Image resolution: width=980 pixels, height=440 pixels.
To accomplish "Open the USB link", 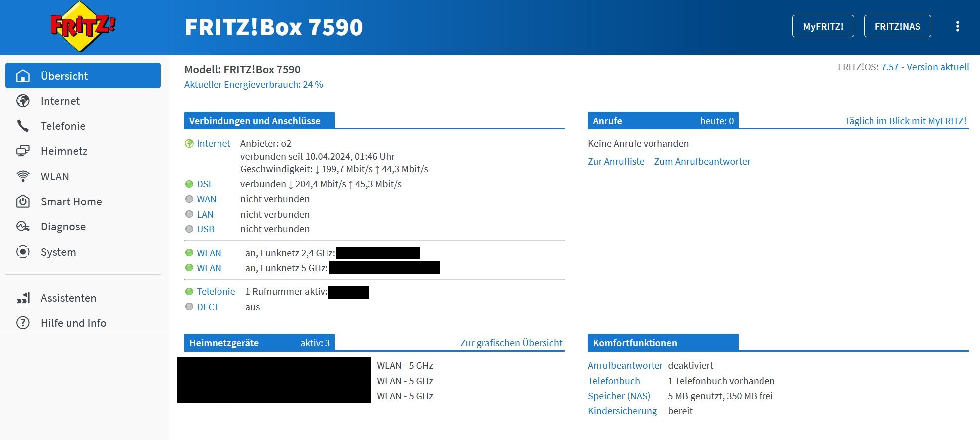I will pos(206,229).
